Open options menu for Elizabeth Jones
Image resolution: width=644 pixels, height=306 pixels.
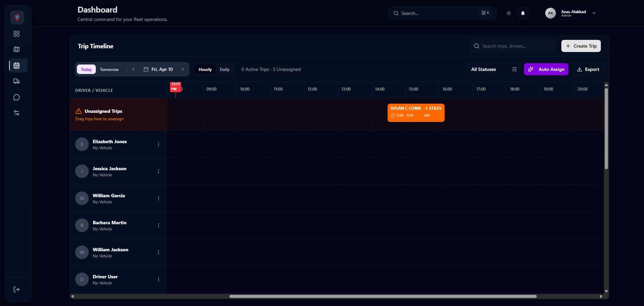[159, 144]
